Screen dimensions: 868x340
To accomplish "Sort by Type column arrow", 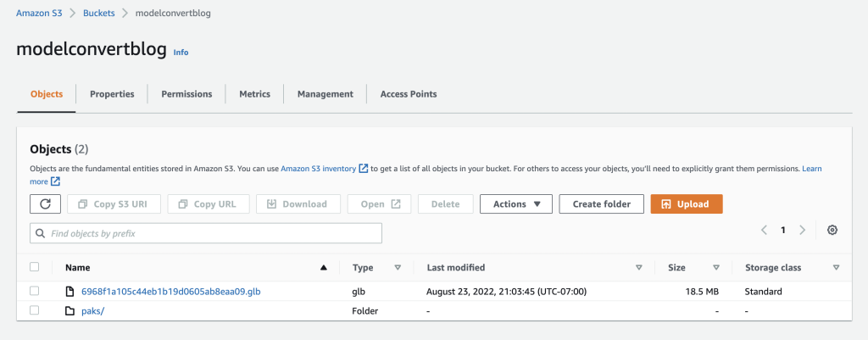I will click(397, 267).
